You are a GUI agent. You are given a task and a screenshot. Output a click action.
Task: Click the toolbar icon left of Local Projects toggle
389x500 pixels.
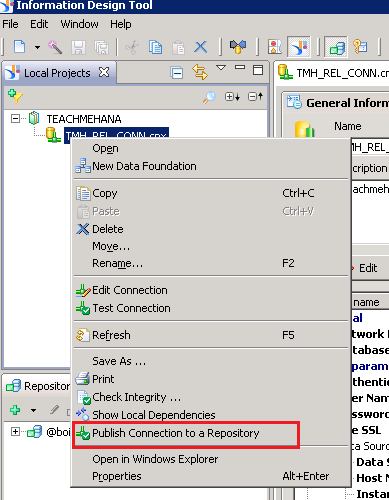coord(275,46)
